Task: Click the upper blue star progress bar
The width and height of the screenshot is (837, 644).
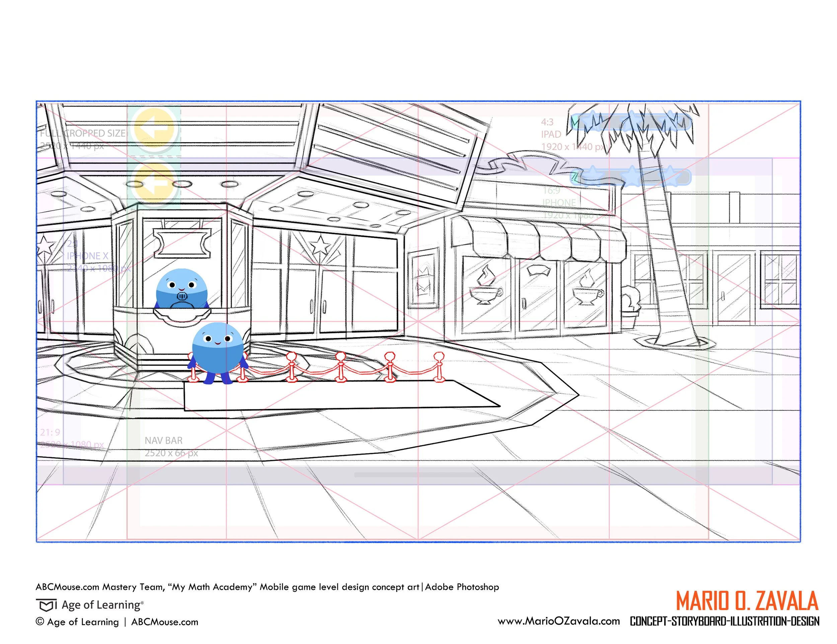Action: [631, 122]
